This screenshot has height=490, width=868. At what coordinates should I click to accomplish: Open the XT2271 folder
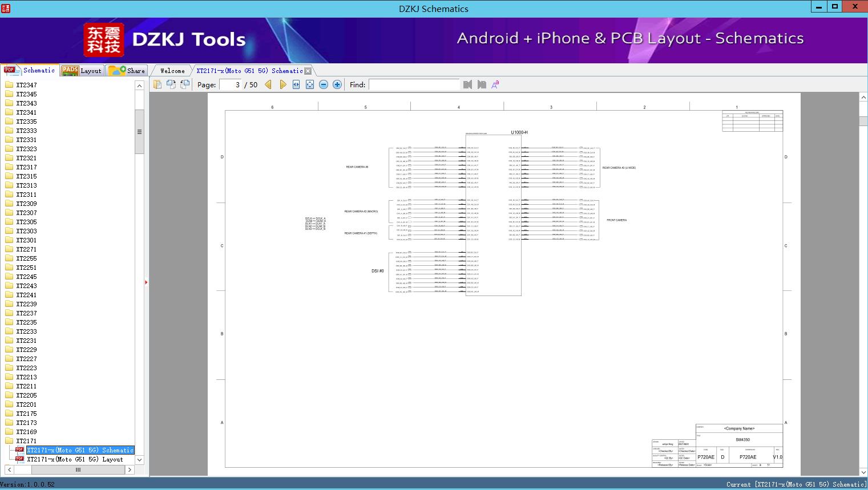[x=26, y=249]
